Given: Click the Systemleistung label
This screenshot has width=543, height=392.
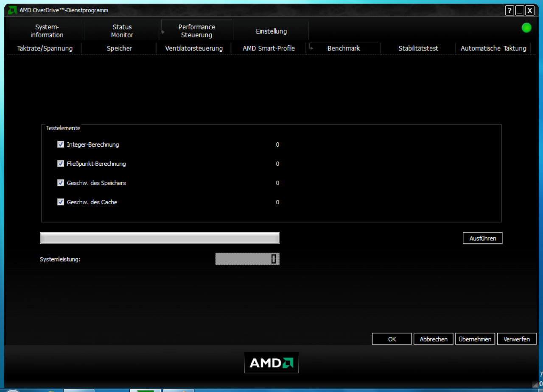Looking at the screenshot, I should (60, 259).
